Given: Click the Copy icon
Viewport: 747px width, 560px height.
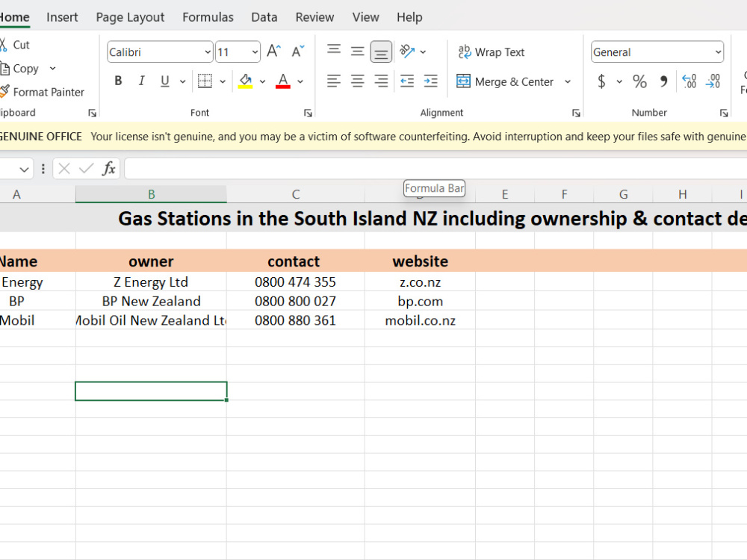Looking at the screenshot, I should [x=4, y=69].
